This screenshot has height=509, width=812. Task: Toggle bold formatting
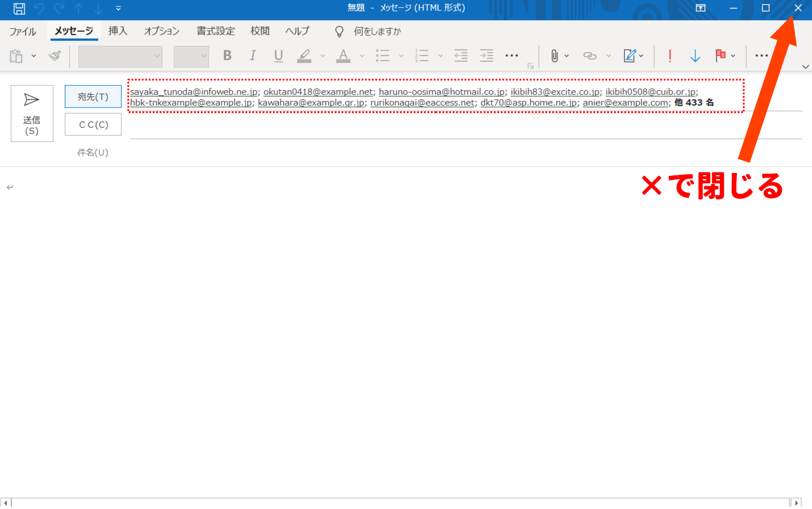pyautogui.click(x=227, y=56)
